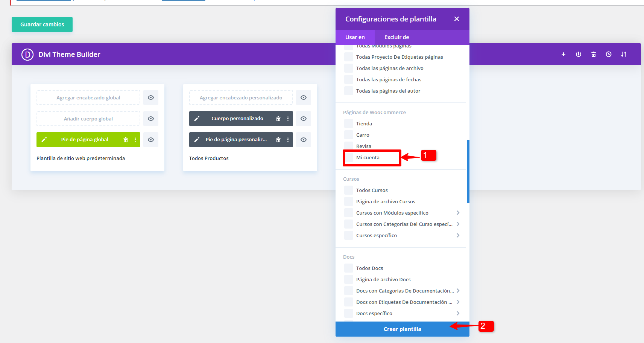Check Página de archivo Cursos checkbox
Image resolution: width=644 pixels, height=343 pixels.
click(x=349, y=201)
